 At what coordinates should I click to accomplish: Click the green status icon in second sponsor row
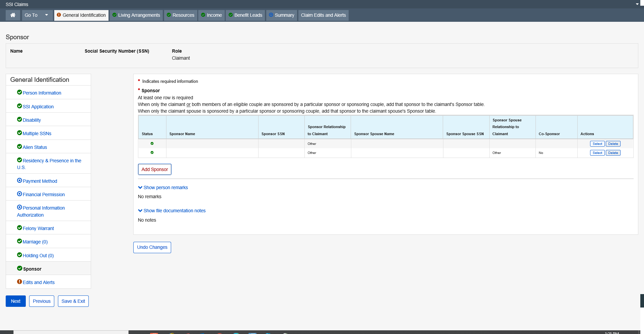[152, 153]
